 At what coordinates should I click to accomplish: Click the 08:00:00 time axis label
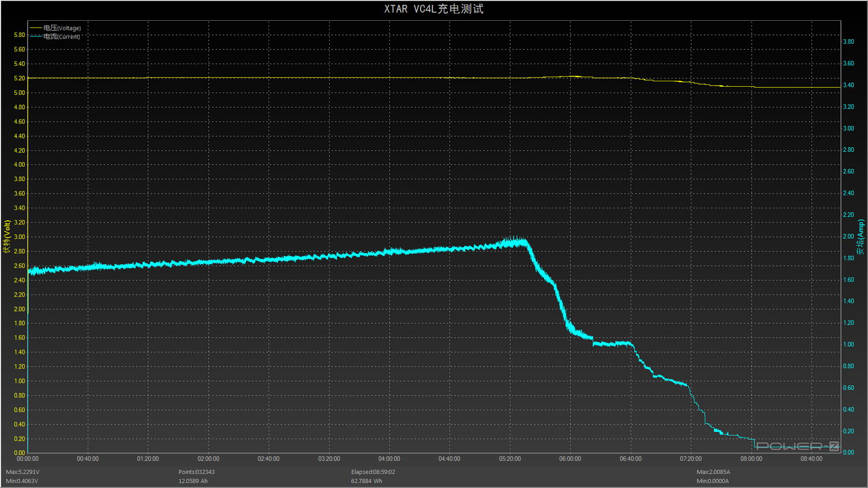pyautogui.click(x=751, y=459)
